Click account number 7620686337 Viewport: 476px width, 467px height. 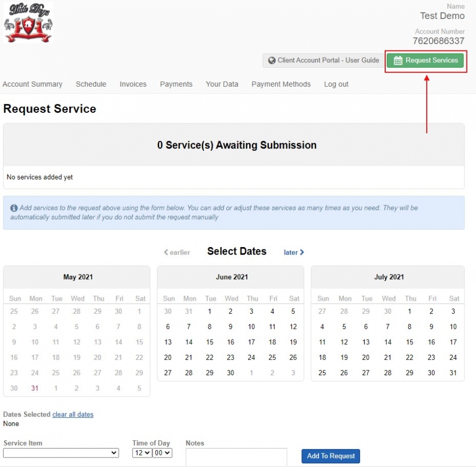point(438,40)
